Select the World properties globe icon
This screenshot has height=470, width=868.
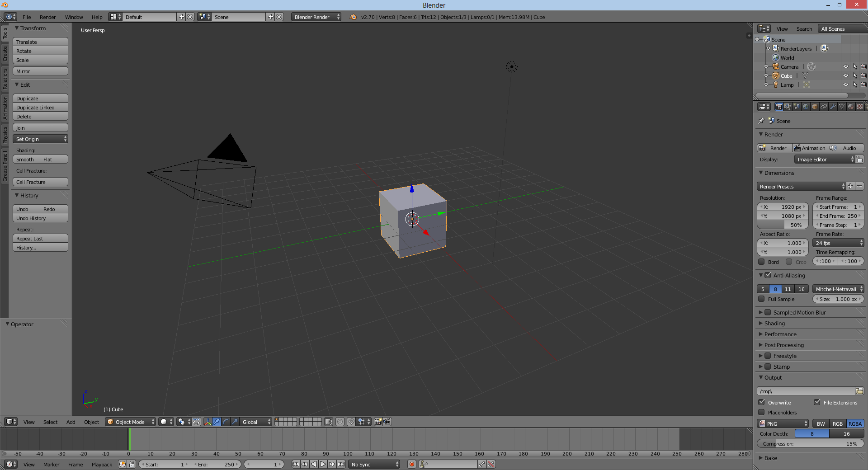tap(806, 107)
